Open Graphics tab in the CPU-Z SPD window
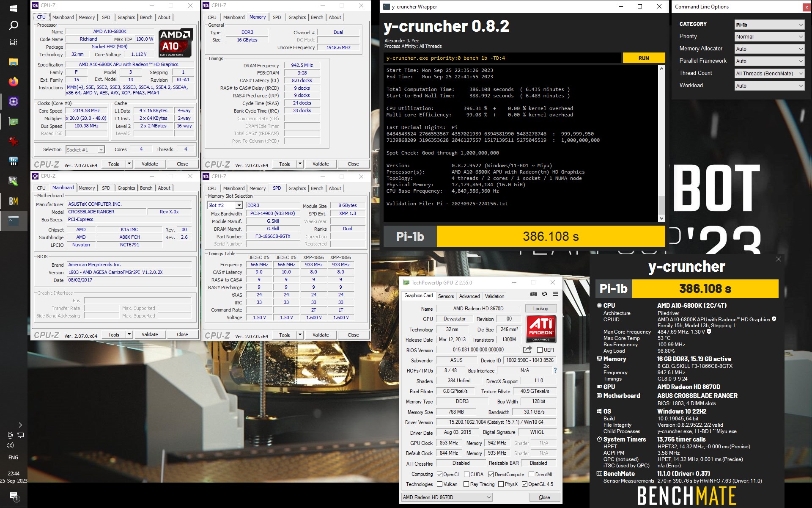 [297, 188]
